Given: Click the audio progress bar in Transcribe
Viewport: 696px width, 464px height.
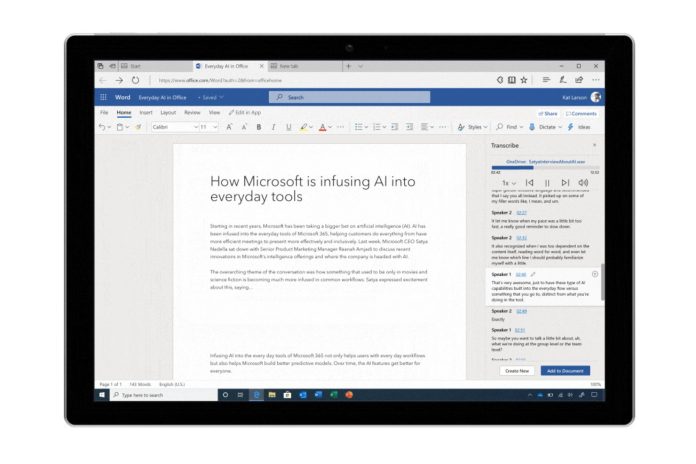Looking at the screenshot, I should pos(545,168).
